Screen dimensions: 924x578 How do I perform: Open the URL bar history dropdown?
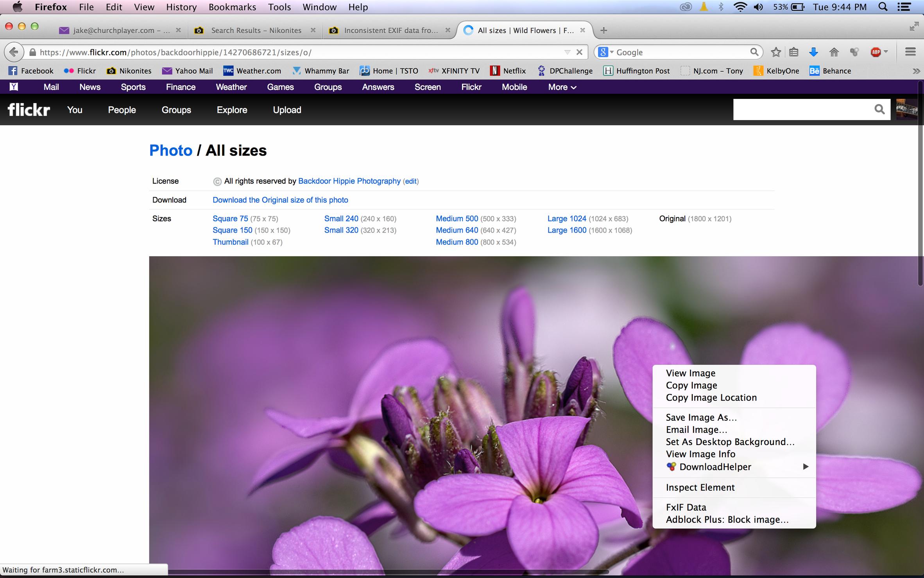pyautogui.click(x=567, y=52)
